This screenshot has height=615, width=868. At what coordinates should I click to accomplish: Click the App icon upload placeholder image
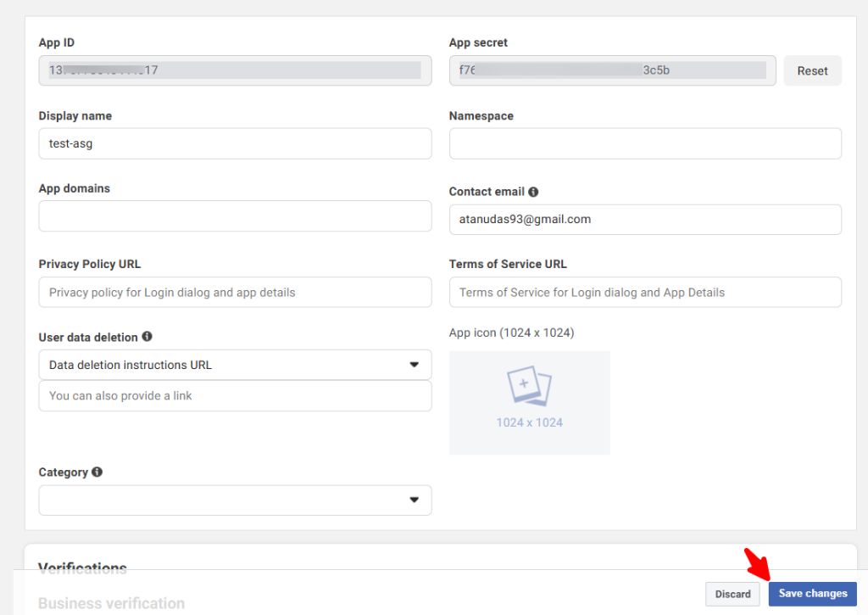[530, 388]
